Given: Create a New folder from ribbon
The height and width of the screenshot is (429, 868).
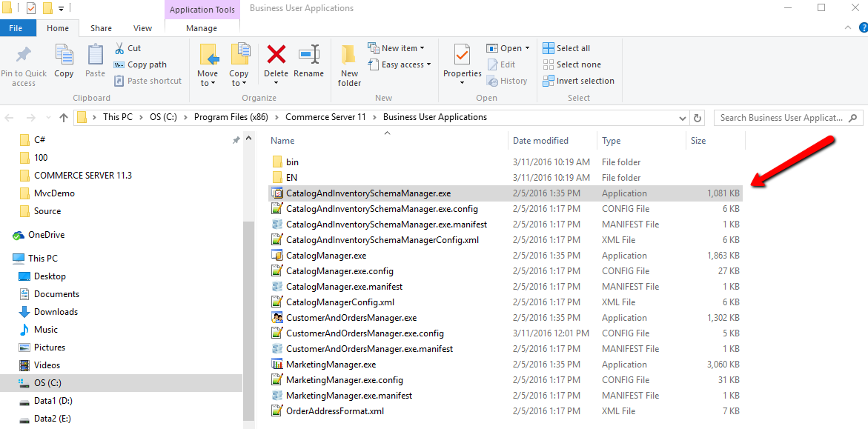Looking at the screenshot, I should coord(349,67).
